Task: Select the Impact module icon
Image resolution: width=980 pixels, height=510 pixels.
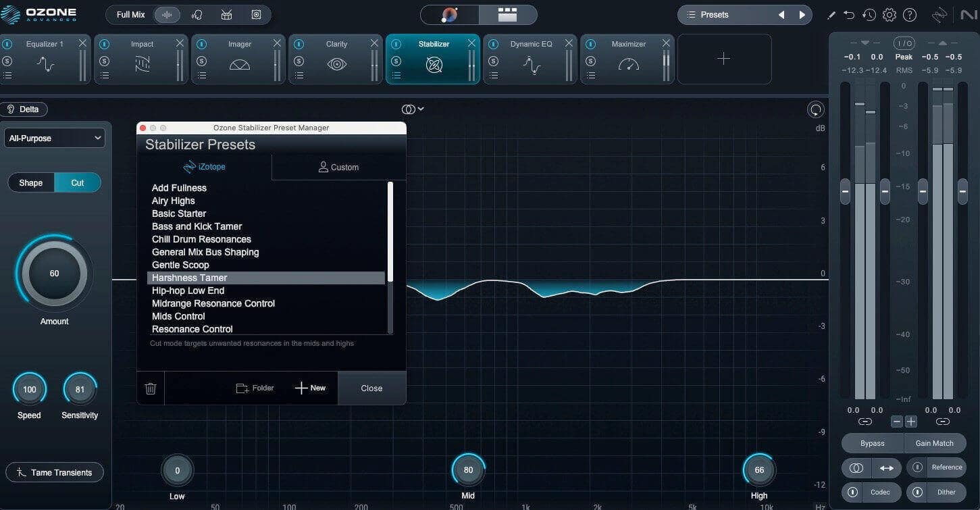Action: (143, 64)
